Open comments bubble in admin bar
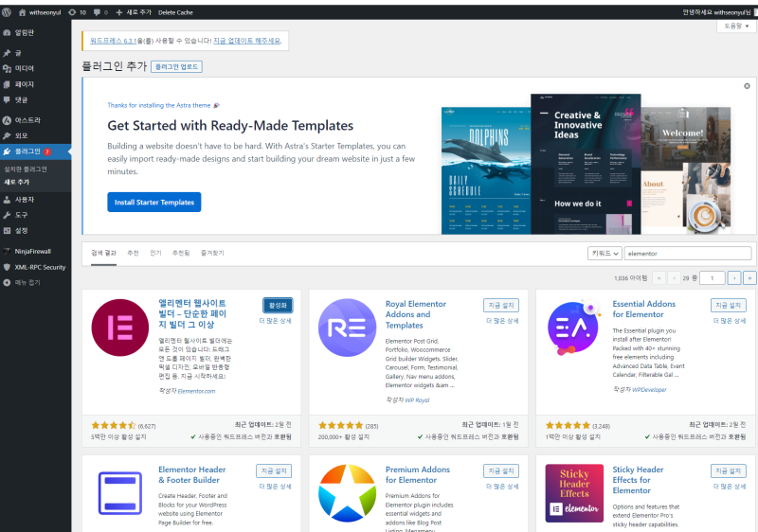758x532 pixels. tap(98, 12)
